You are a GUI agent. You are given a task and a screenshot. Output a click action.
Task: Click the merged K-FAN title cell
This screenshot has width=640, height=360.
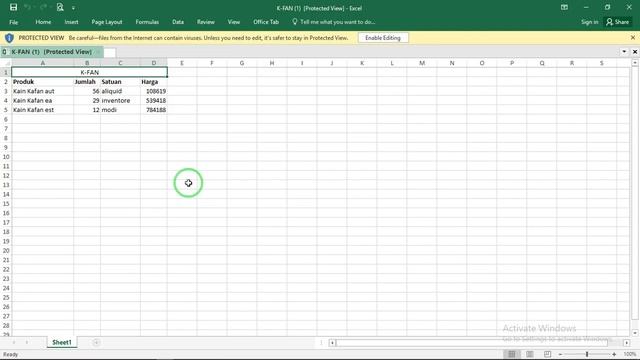tap(89, 72)
